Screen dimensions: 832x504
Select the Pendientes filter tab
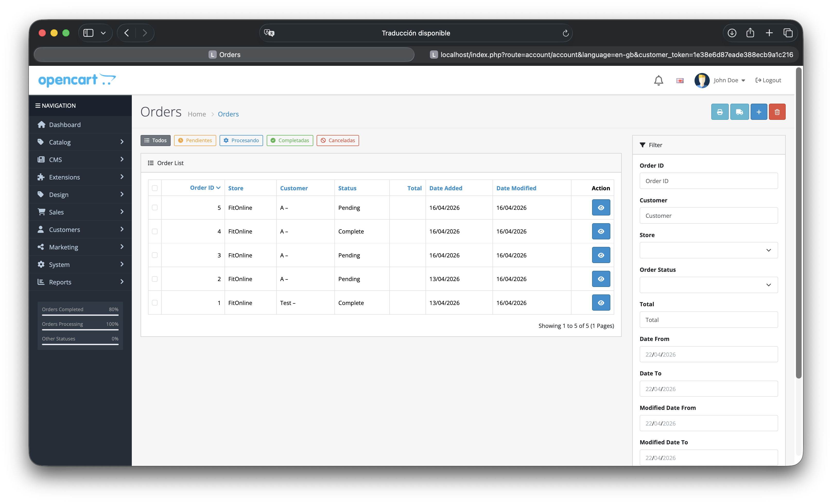(x=195, y=140)
